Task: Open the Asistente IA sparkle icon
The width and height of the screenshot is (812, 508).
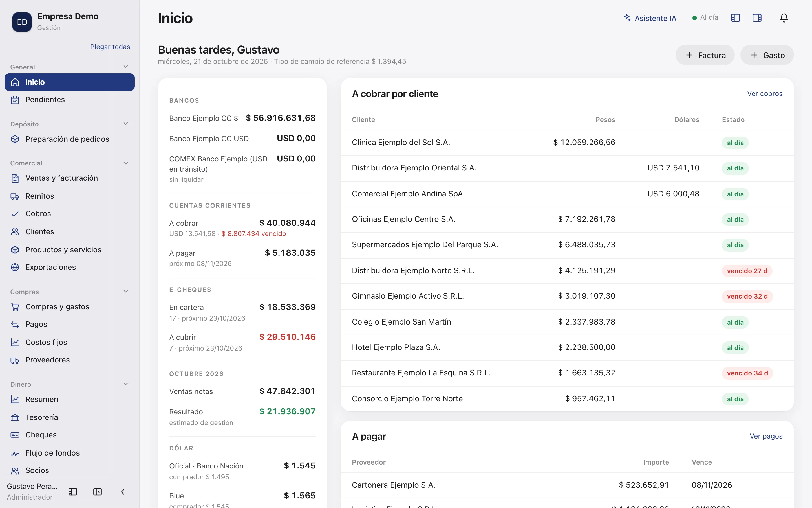Action: pyautogui.click(x=627, y=17)
